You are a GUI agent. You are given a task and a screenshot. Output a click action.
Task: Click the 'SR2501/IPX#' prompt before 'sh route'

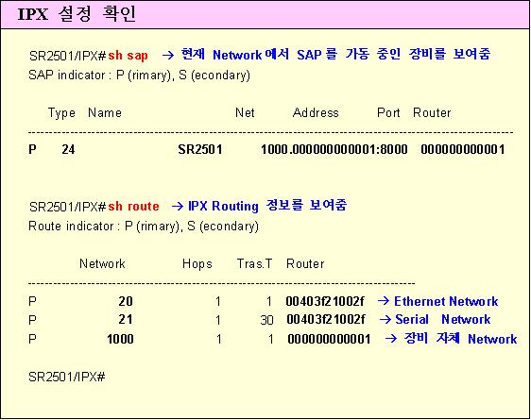coord(68,207)
